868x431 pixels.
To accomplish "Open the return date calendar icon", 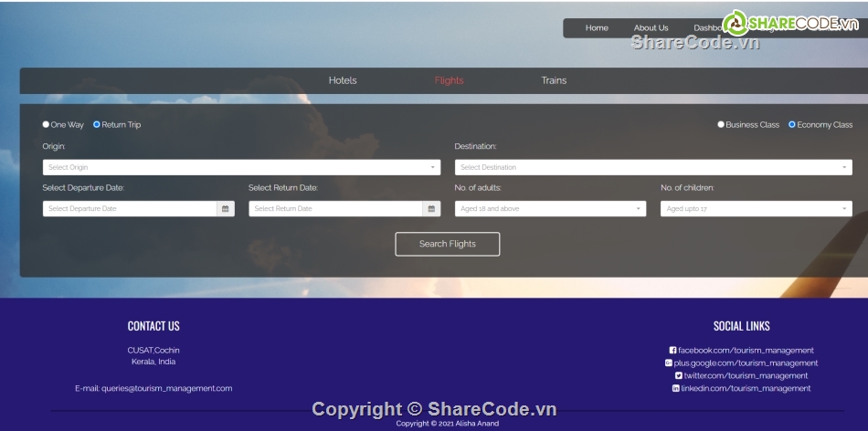I will tap(431, 209).
